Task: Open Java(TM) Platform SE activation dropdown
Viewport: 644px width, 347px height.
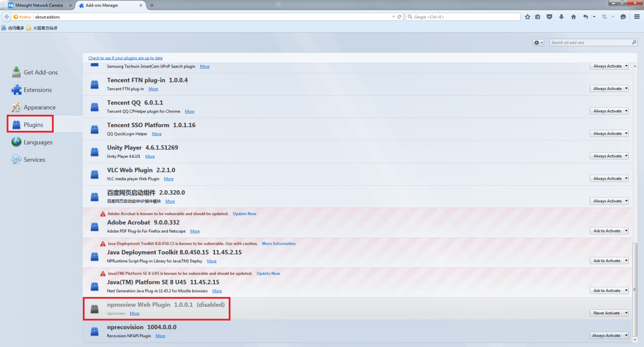Action: click(609, 291)
